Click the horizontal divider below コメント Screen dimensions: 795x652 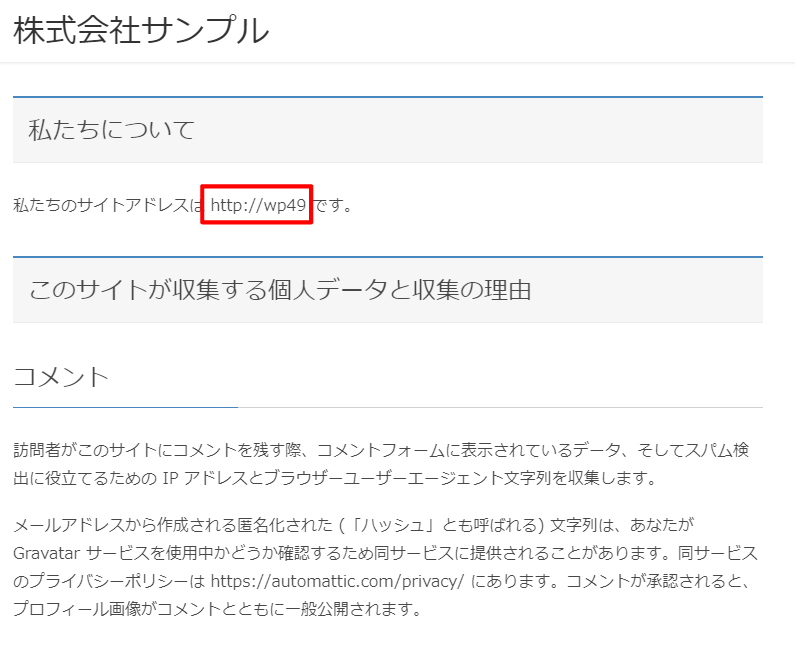tap(387, 408)
